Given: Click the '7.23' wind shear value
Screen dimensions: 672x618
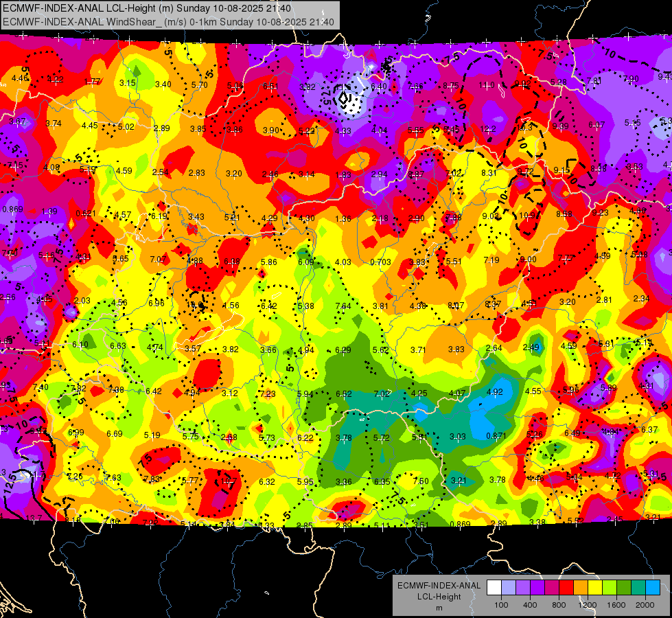Looking at the screenshot, I should pyautogui.click(x=268, y=393).
